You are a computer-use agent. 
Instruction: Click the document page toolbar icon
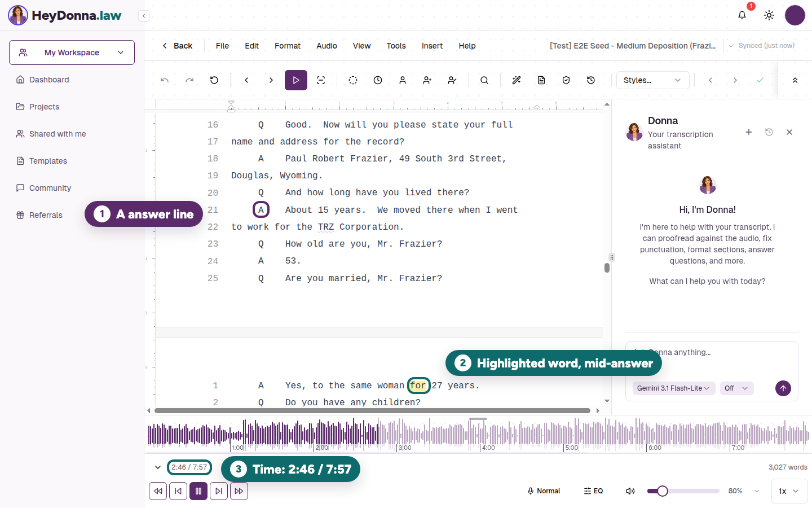click(x=541, y=80)
